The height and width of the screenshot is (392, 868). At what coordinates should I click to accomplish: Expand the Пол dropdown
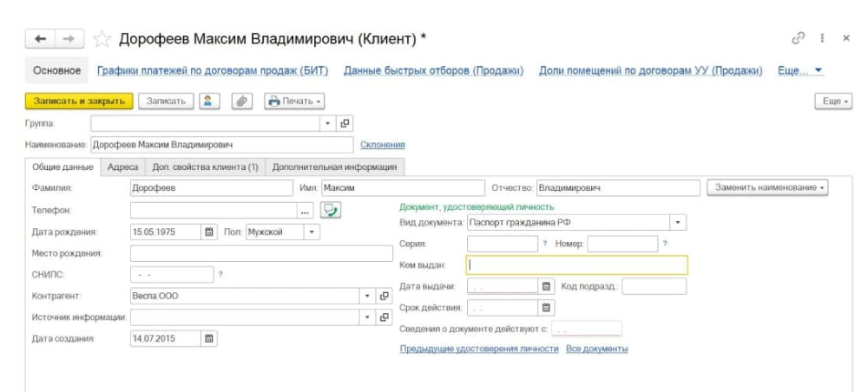click(x=312, y=232)
